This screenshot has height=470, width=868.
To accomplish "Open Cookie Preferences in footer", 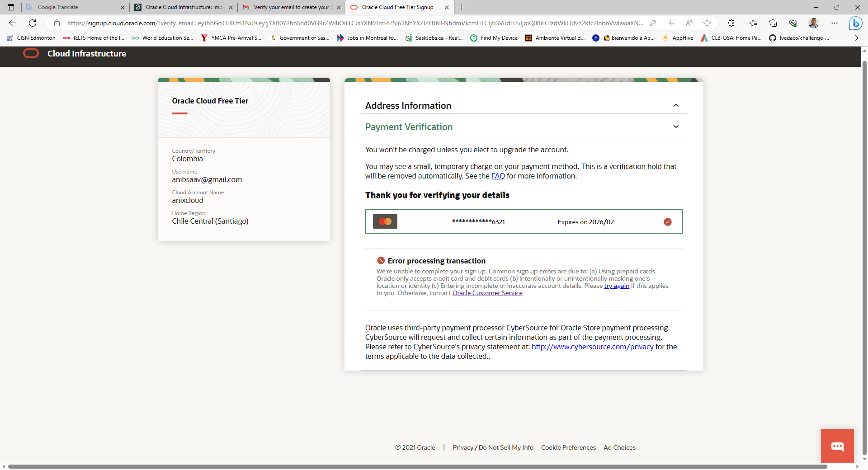I will (x=568, y=447).
